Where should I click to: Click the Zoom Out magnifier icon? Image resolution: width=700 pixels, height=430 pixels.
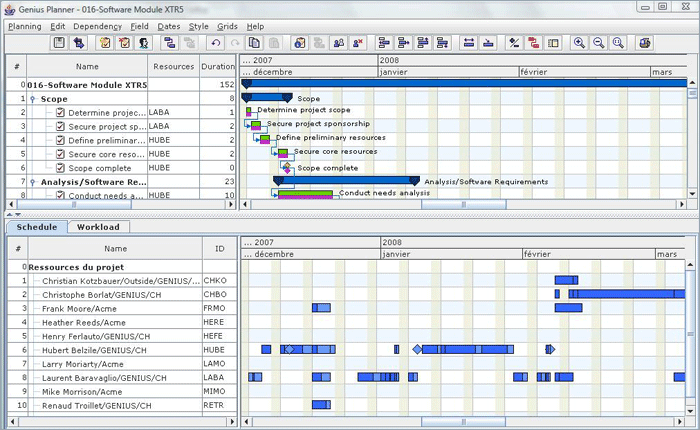[599, 43]
